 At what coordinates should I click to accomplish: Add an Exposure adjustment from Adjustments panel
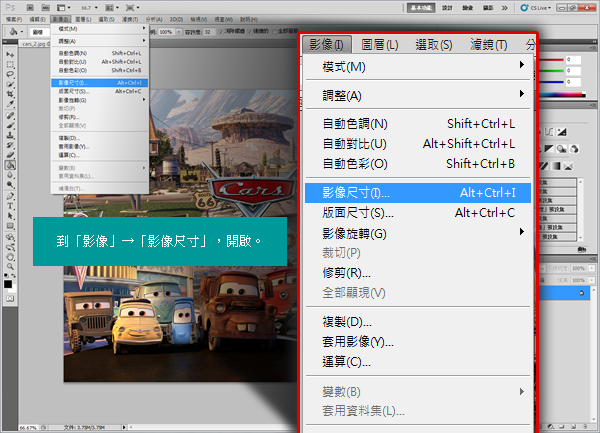click(x=562, y=132)
